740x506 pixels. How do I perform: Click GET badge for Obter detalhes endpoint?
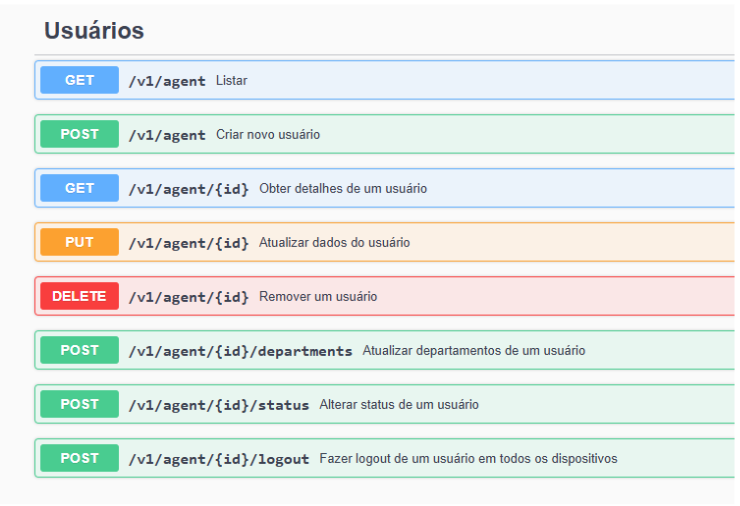tap(79, 188)
